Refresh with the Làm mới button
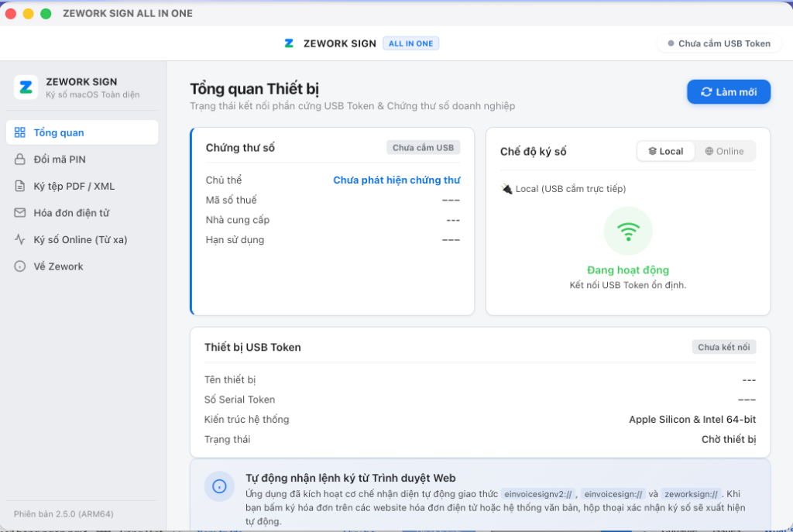The image size is (793, 532). tap(728, 92)
